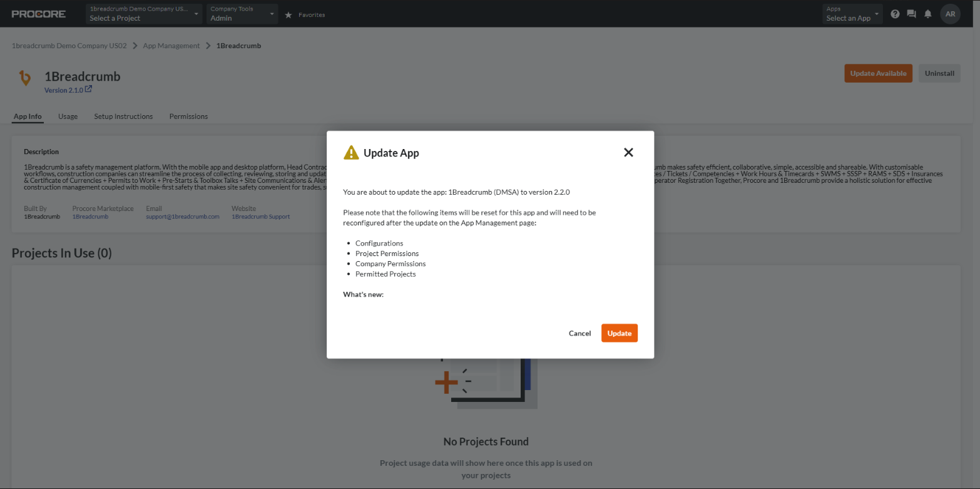The width and height of the screenshot is (980, 489).
Task: Click the Favorites label in the top bar
Action: [312, 14]
